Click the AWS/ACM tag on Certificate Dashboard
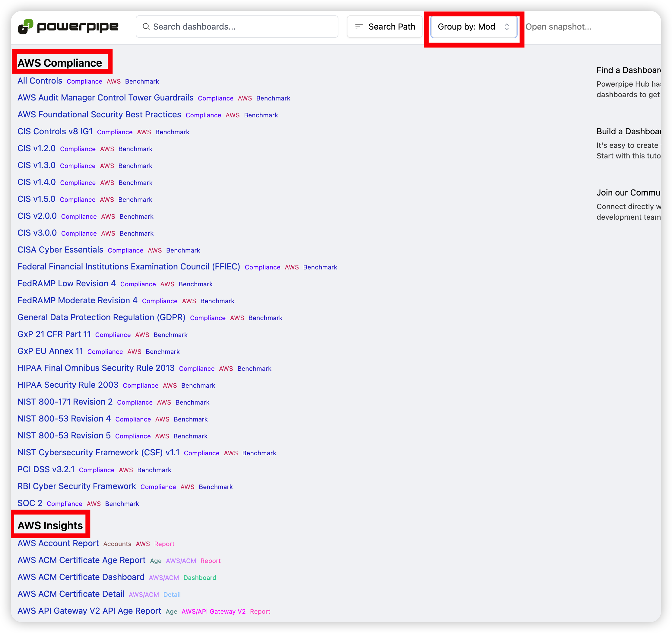This screenshot has width=672, height=633. [x=163, y=577]
